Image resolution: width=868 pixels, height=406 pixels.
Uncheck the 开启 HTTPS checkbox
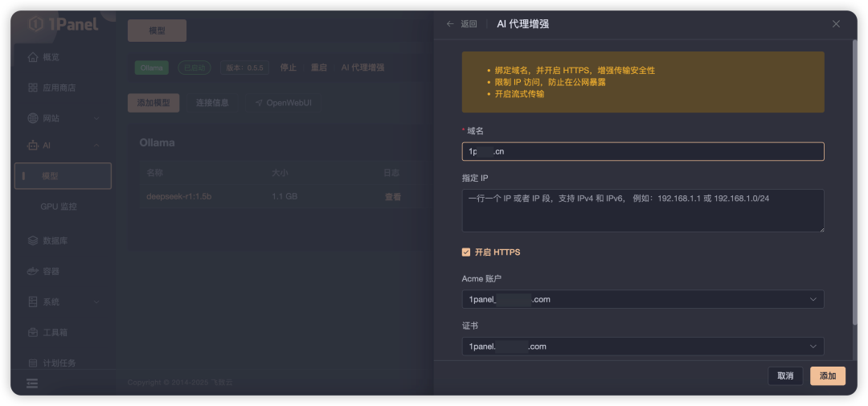pyautogui.click(x=466, y=252)
